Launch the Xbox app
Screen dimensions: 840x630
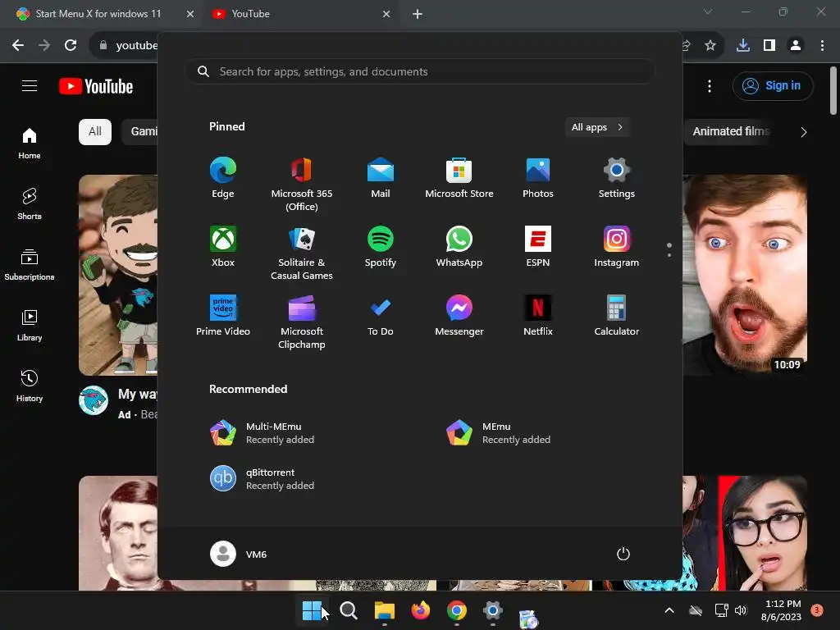(x=223, y=247)
